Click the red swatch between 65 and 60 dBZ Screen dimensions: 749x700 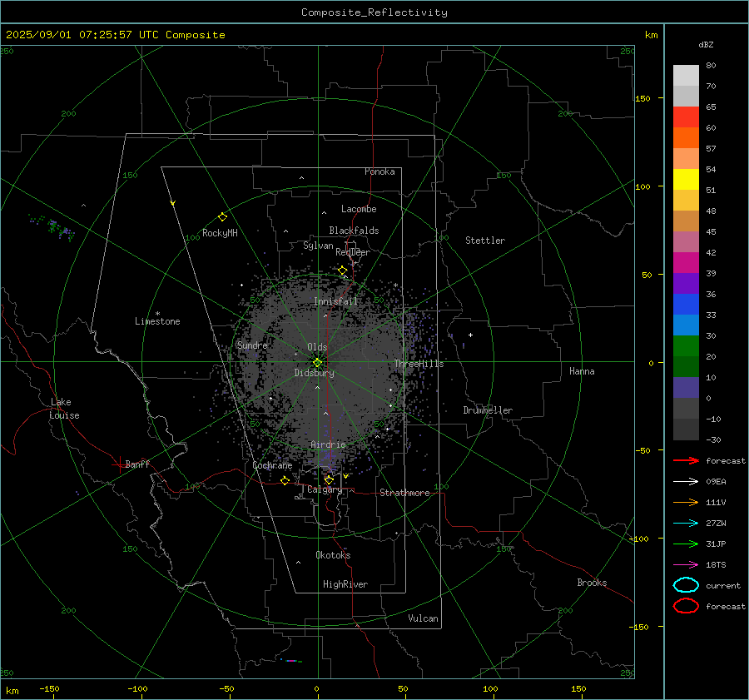[x=686, y=117]
